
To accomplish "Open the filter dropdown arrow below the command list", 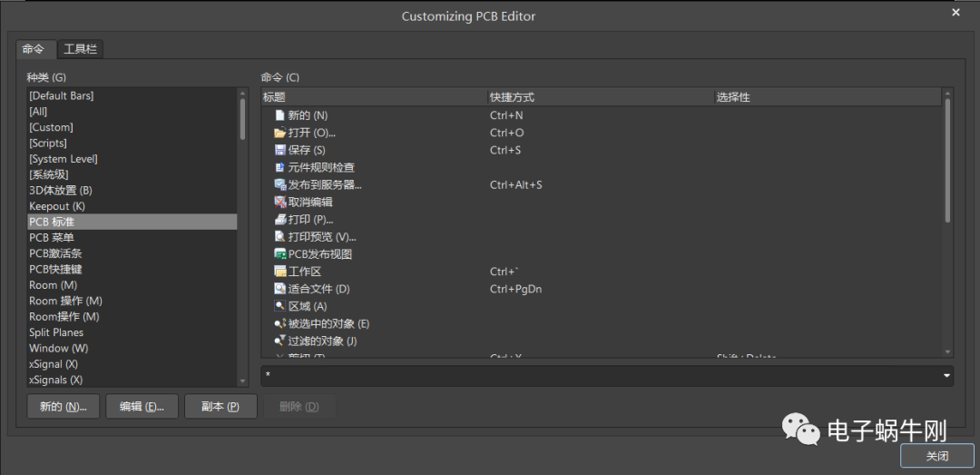I will [x=946, y=375].
